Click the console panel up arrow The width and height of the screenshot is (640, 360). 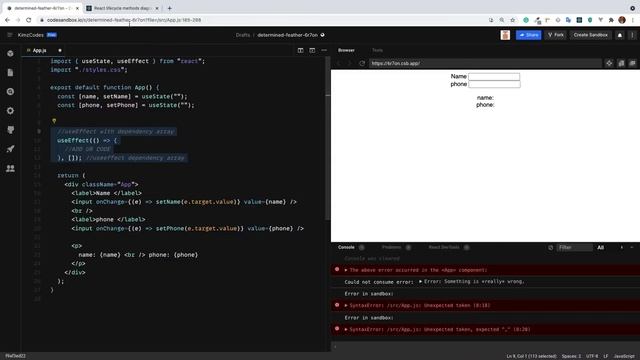tap(622, 248)
